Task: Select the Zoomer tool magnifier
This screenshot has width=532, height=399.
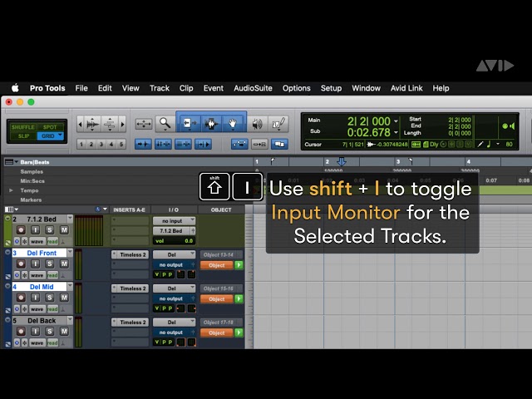Action: coord(165,124)
